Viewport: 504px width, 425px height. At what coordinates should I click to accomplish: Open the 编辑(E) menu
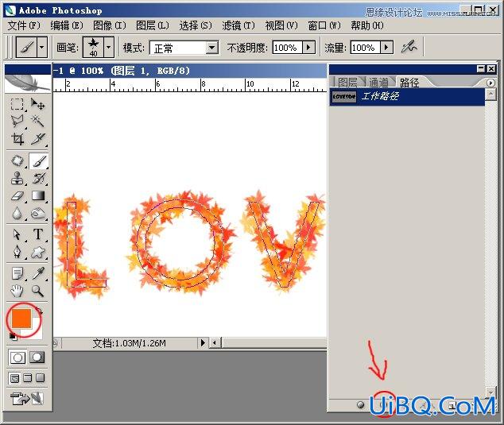pos(67,25)
